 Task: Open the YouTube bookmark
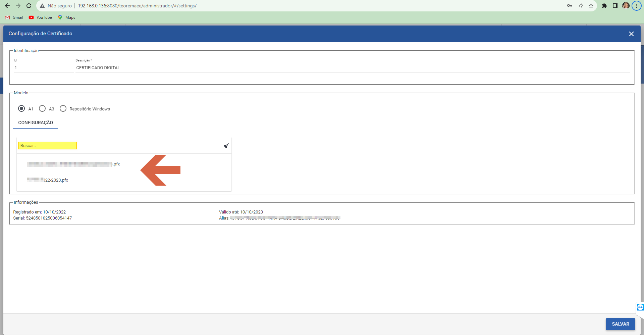tap(40, 17)
